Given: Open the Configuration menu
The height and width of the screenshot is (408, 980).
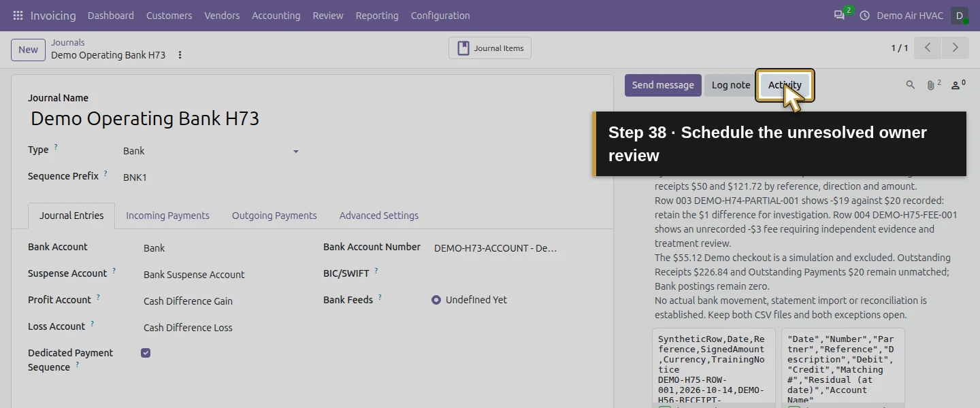Looking at the screenshot, I should pyautogui.click(x=440, y=16).
